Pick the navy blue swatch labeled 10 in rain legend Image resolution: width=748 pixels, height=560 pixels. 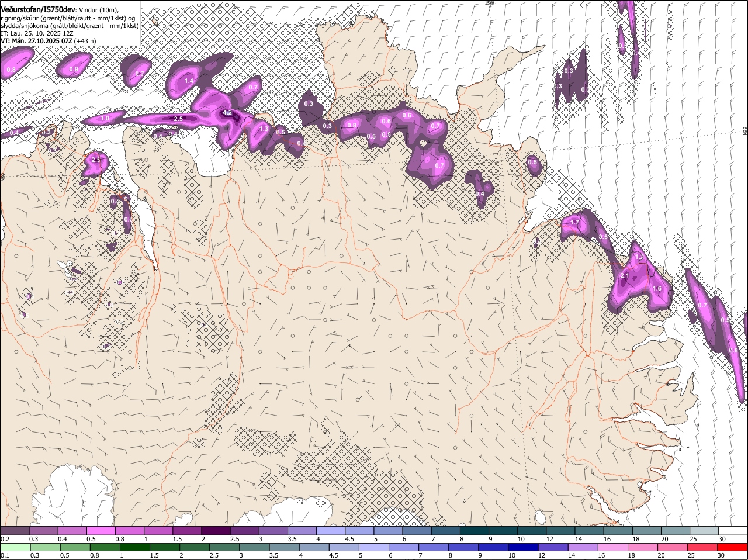click(x=523, y=547)
